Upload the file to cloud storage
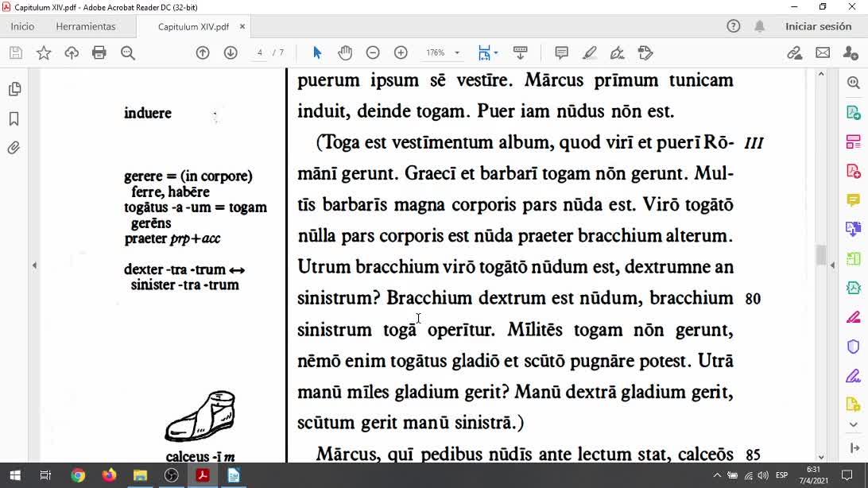Image resolution: width=868 pixels, height=488 pixels. point(72,52)
